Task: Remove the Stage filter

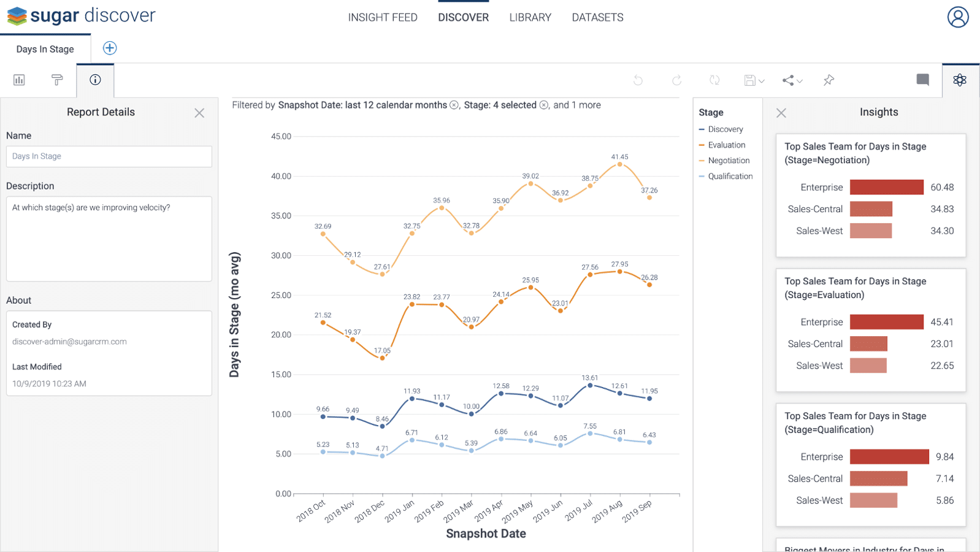Action: [543, 105]
